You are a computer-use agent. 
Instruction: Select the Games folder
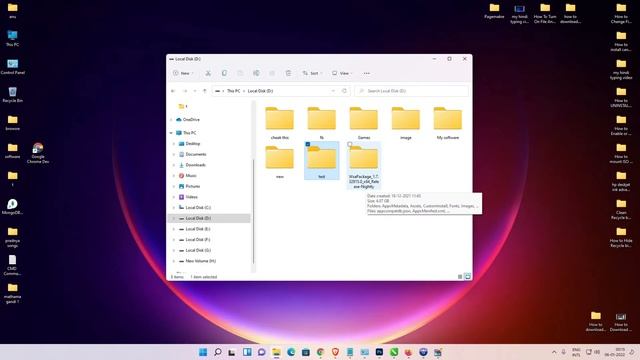click(364, 123)
